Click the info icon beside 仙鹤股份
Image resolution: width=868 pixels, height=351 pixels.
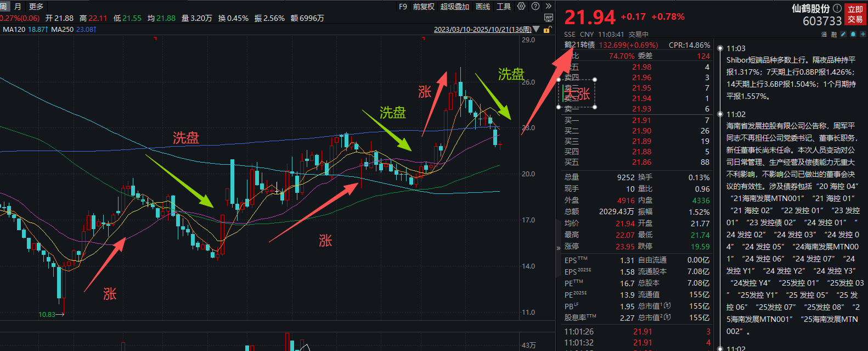tap(837, 8)
